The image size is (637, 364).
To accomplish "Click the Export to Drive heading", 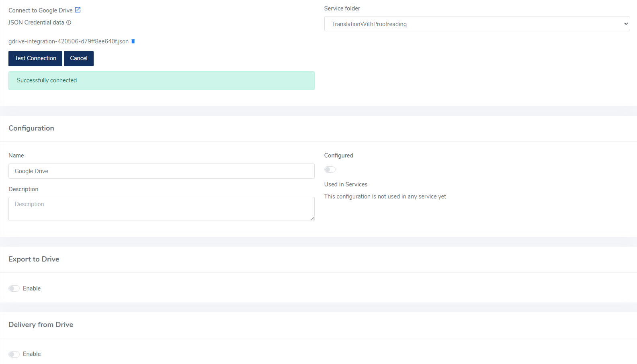I will click(x=34, y=259).
